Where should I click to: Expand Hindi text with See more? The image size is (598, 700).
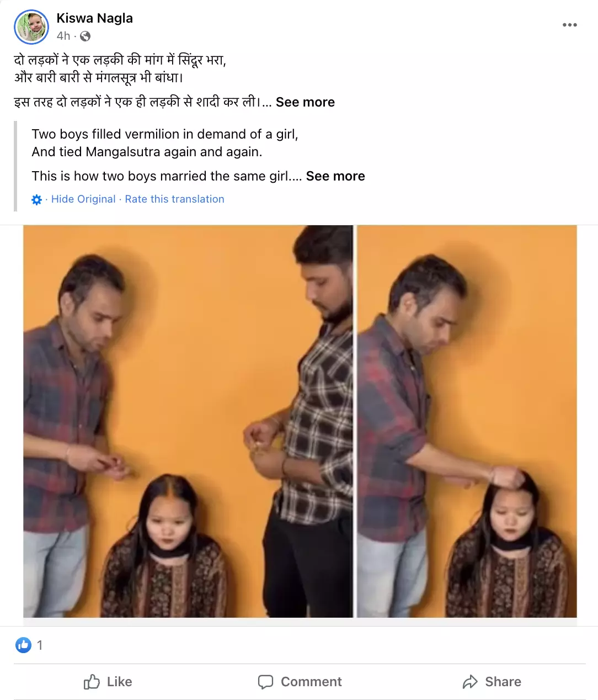[305, 102]
